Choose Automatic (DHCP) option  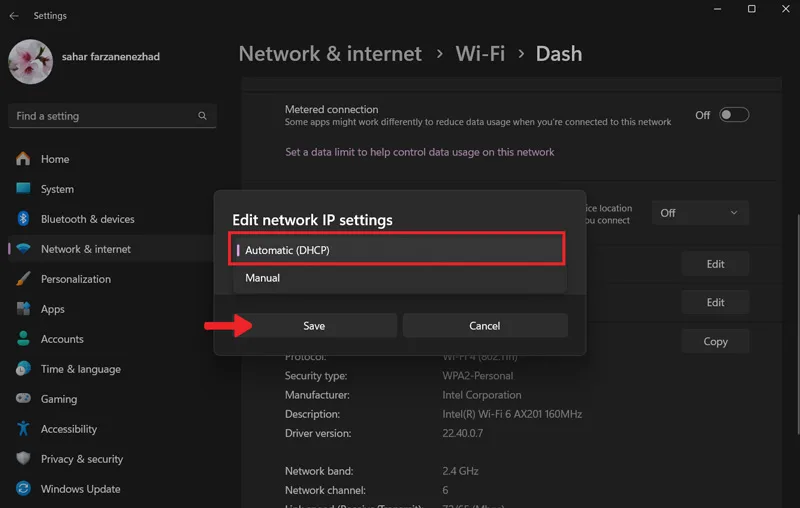pos(397,250)
